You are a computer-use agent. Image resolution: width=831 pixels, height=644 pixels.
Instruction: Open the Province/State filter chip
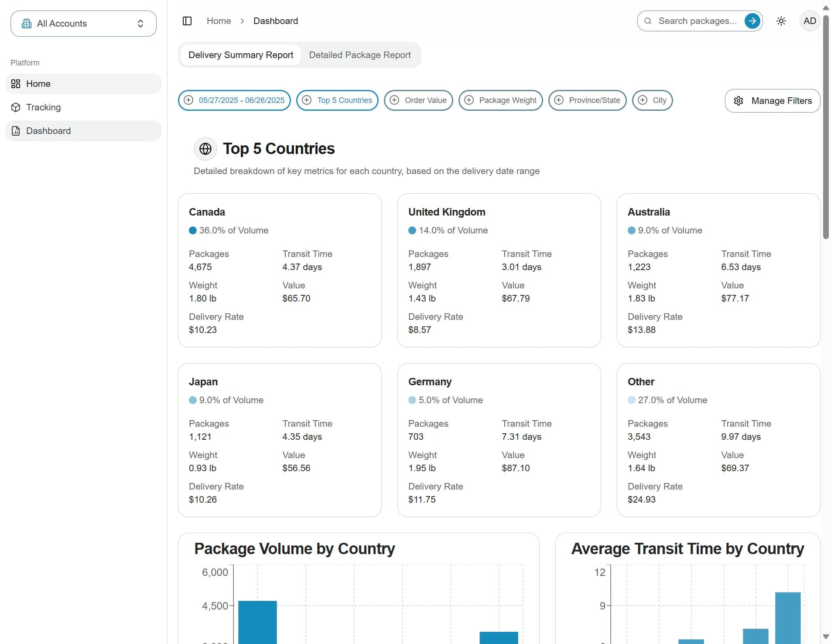tap(588, 100)
